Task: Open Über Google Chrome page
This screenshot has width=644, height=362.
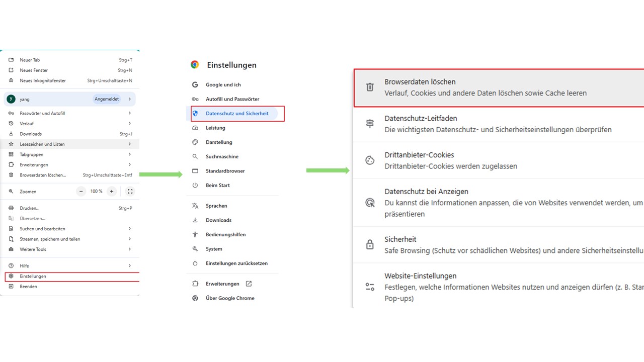Action: [x=230, y=298]
